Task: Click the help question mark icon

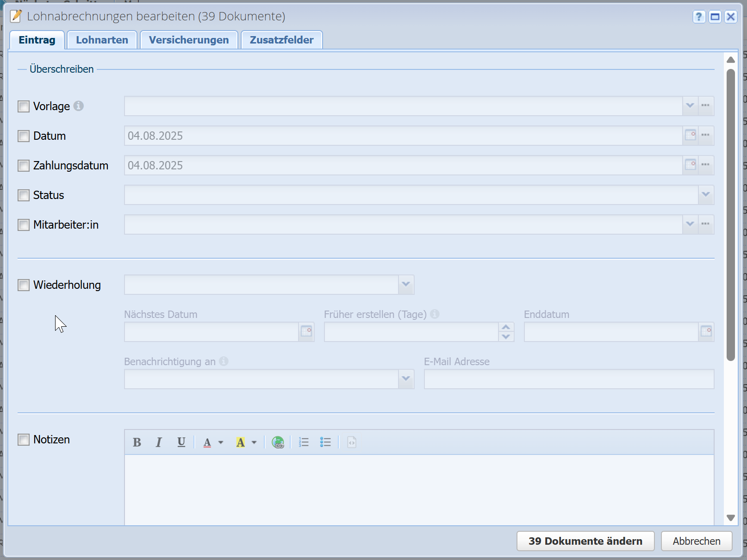Action: [x=699, y=17]
